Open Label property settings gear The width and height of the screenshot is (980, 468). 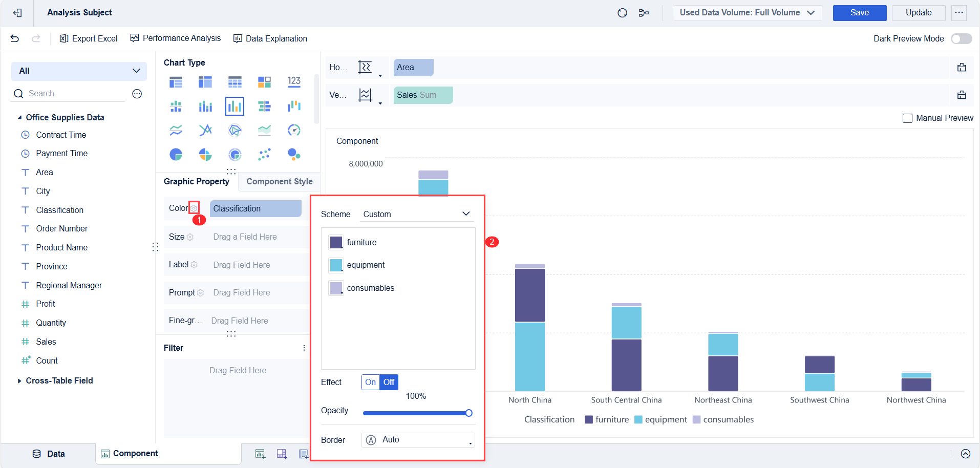(x=194, y=265)
